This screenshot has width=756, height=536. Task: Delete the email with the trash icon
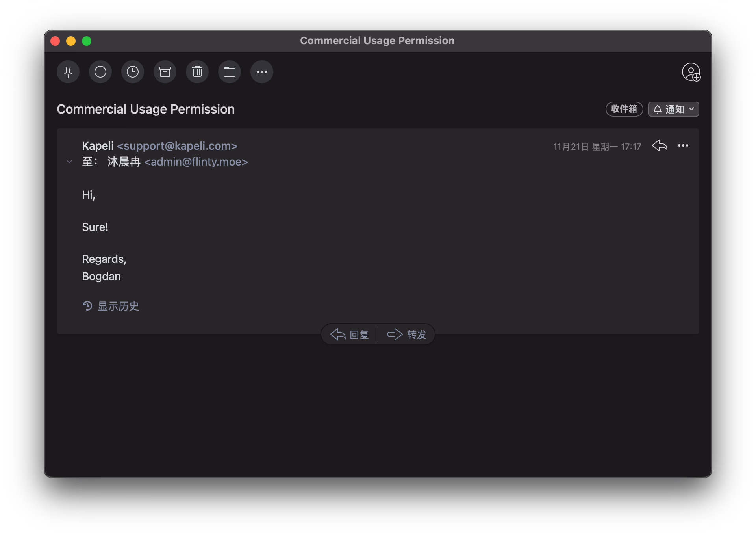tap(197, 72)
